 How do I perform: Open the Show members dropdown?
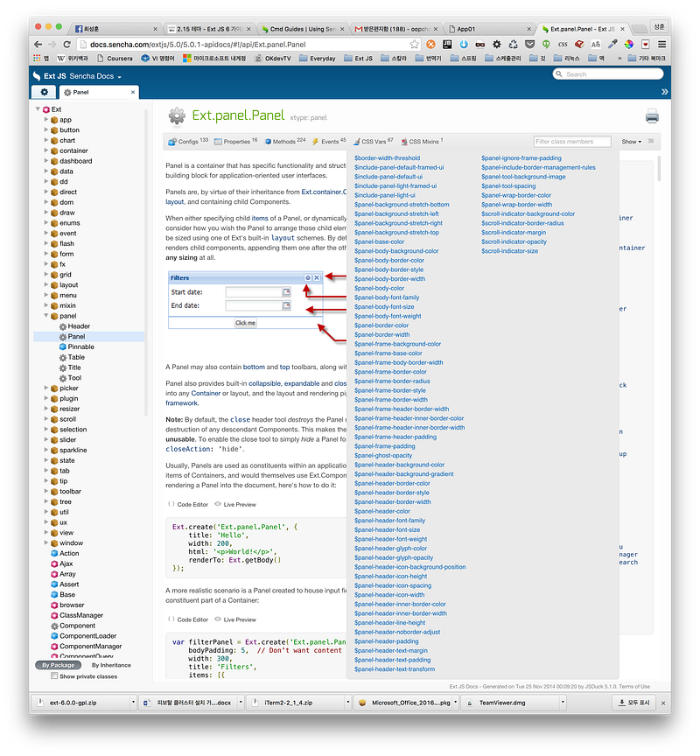pyautogui.click(x=631, y=142)
